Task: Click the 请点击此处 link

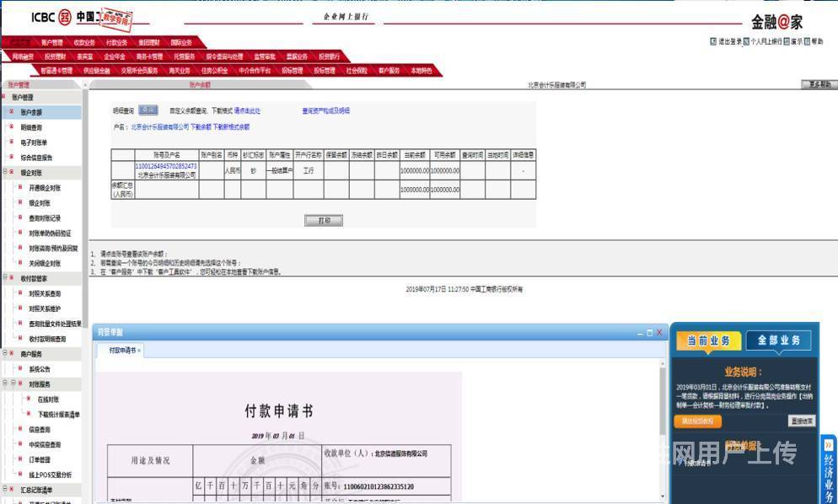Action: [x=248, y=110]
